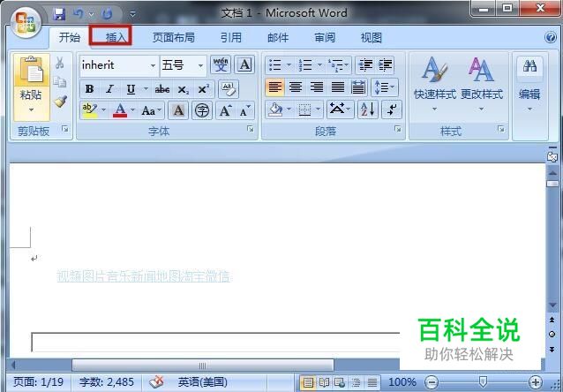Open numbered list style dropdown

(320, 65)
